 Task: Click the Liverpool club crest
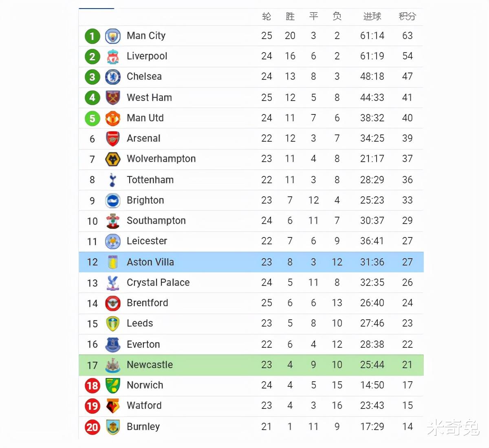coord(113,57)
